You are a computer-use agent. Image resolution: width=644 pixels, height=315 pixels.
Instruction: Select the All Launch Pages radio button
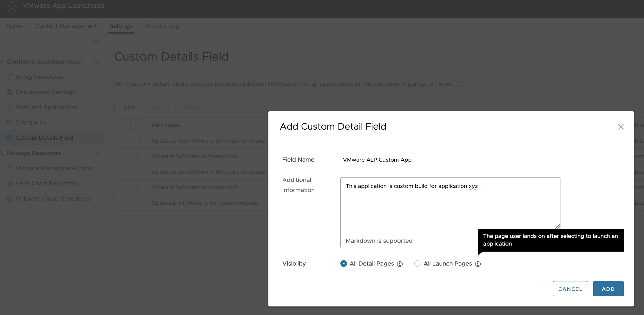tap(417, 264)
